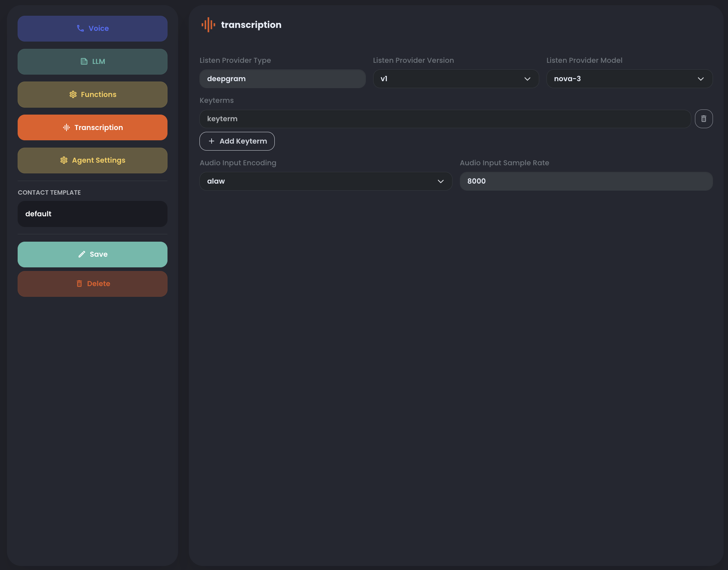Click the 'Listen Provider Version' label
Image resolution: width=728 pixels, height=570 pixels.
414,60
